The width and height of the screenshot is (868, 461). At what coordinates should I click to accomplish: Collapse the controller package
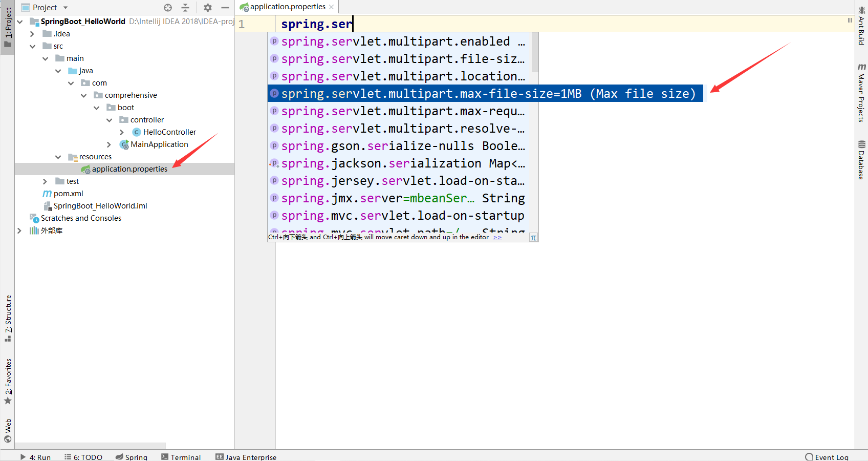point(109,120)
